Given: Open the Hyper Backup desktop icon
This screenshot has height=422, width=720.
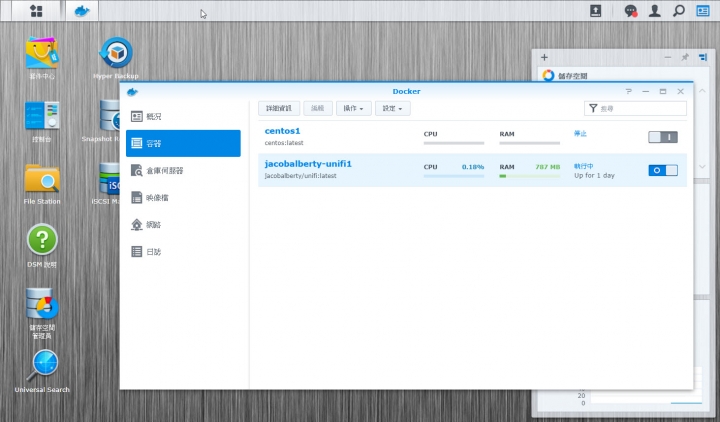Looking at the screenshot, I should tap(116, 52).
